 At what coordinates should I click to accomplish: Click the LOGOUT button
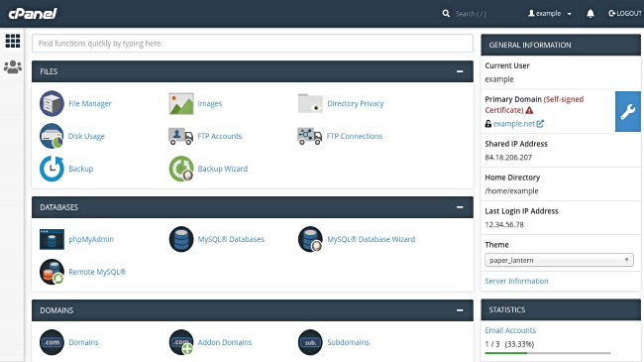(625, 14)
